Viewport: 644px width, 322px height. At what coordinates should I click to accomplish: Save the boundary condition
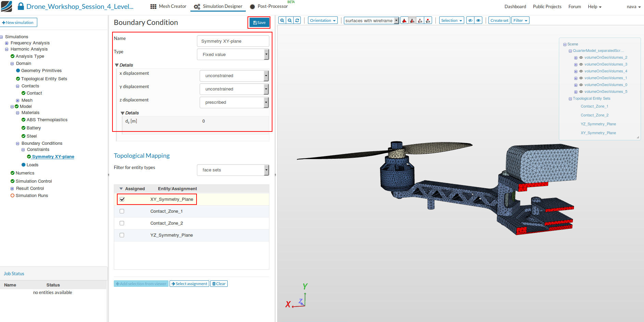(259, 23)
